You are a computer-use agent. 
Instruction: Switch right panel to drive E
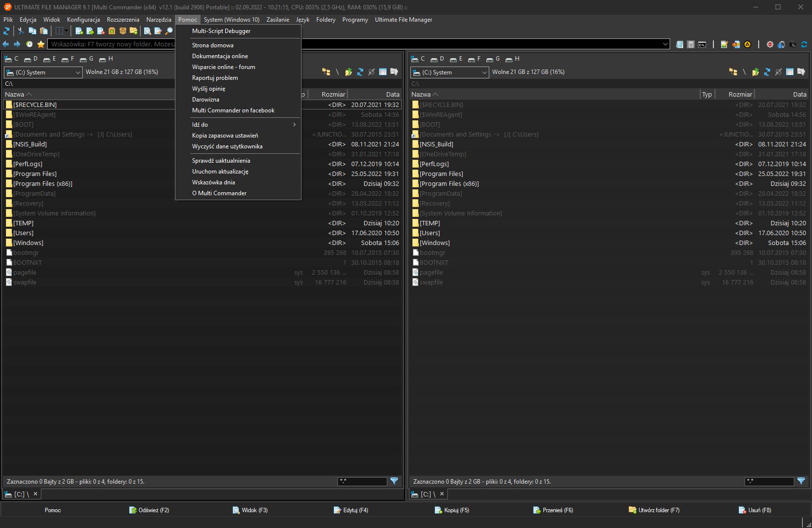pos(456,59)
